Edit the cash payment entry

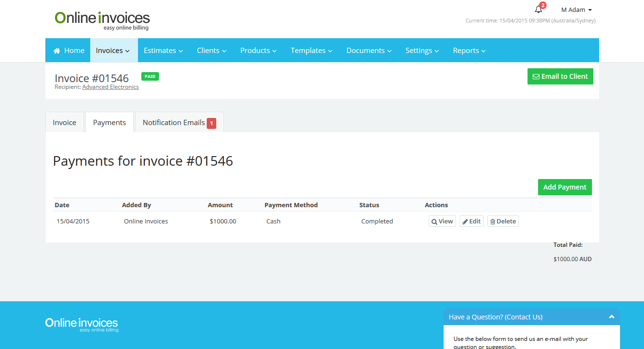click(472, 222)
